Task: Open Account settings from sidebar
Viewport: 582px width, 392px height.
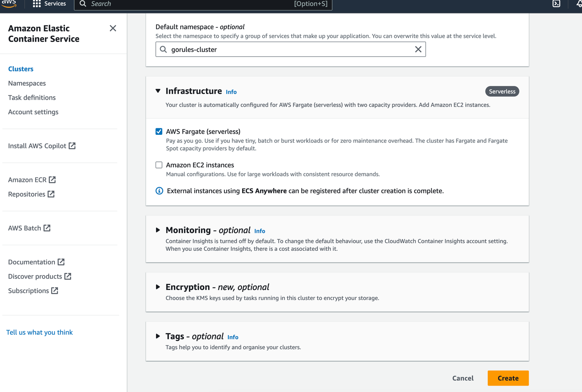Action: click(x=33, y=112)
